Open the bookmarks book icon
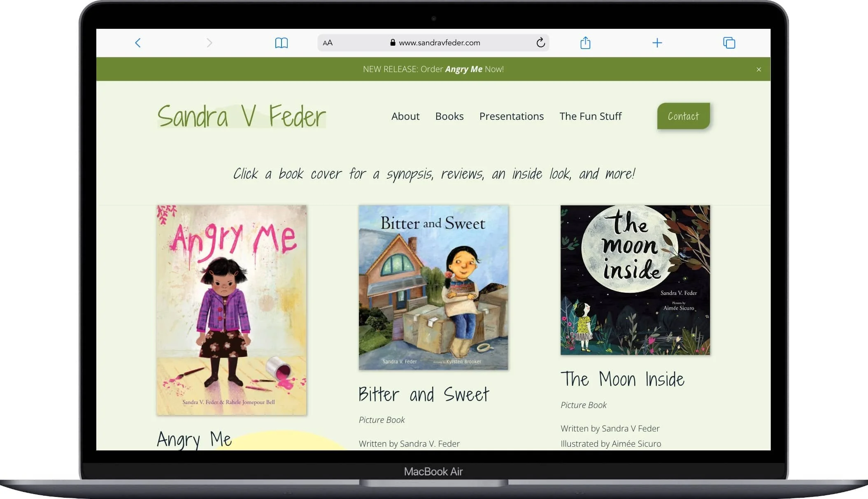Screen dimensions: 868x499 tap(282, 43)
